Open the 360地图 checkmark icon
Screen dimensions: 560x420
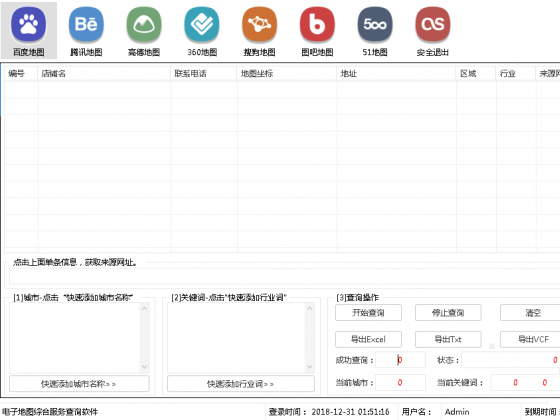[x=202, y=25]
